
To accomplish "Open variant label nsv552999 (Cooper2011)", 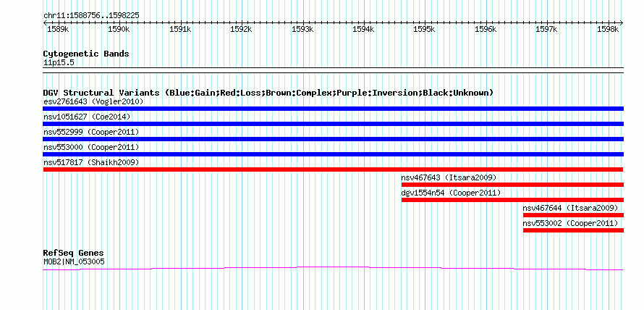I will pyautogui.click(x=91, y=132).
